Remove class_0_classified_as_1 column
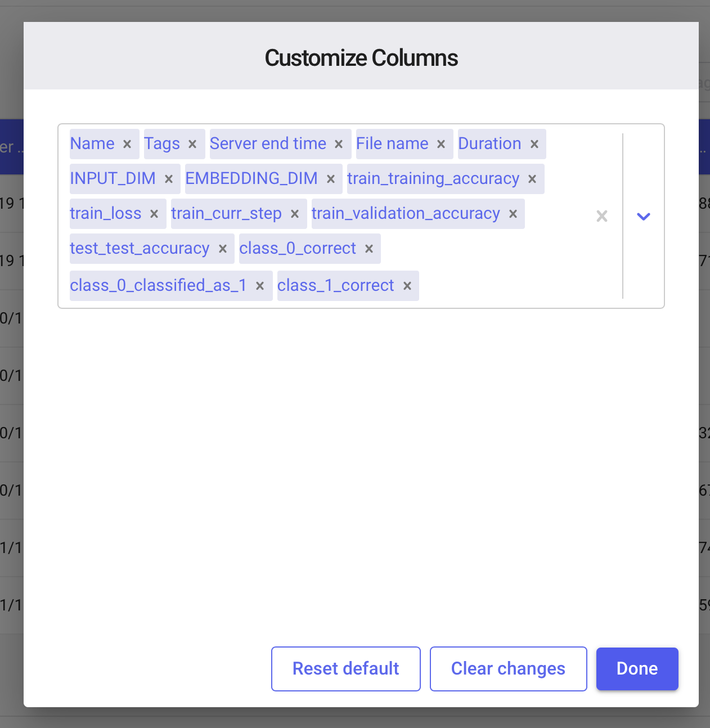 point(260,286)
